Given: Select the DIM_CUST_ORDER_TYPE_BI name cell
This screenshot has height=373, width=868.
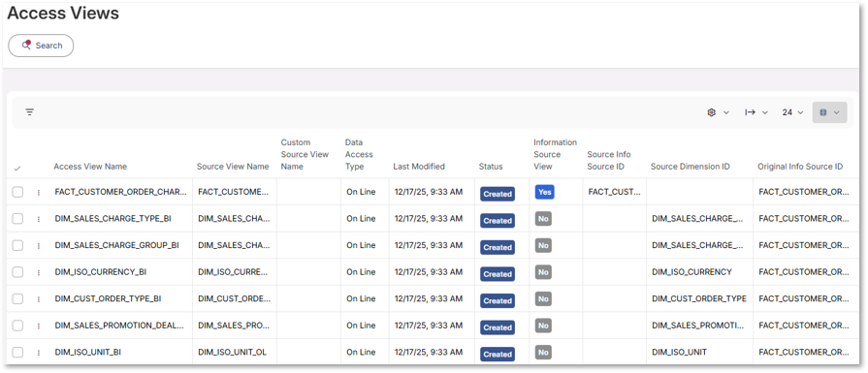Looking at the screenshot, I should click(108, 298).
